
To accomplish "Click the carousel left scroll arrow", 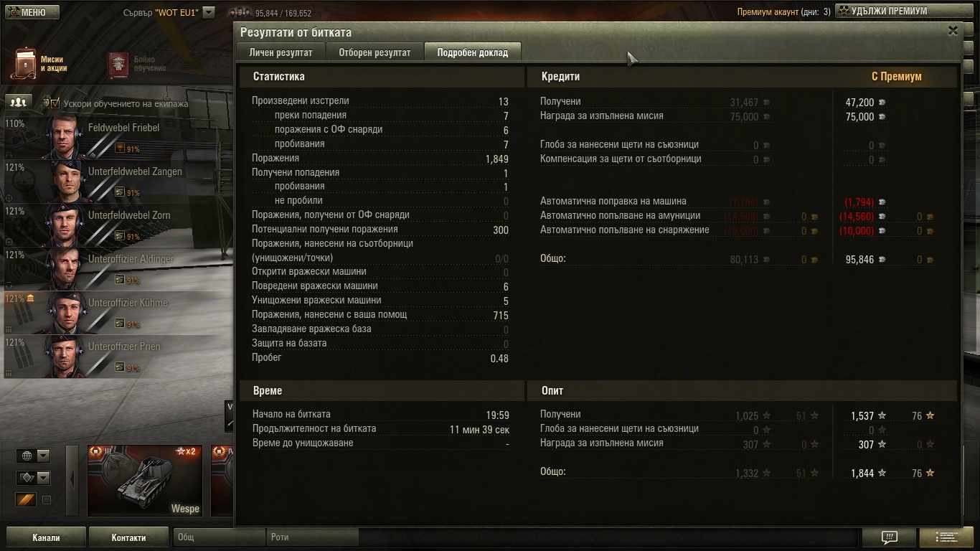I will [x=72, y=479].
